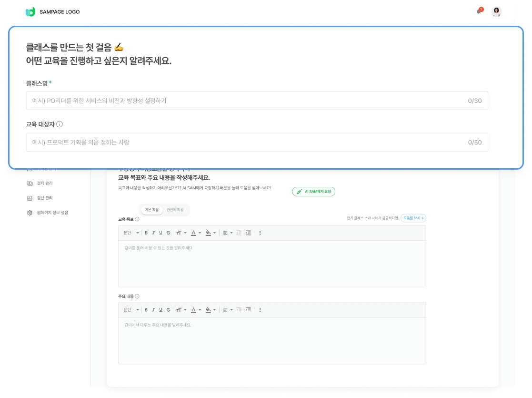The image size is (532, 398).
Task: Increase indent in the 주요 내용 editor
Action: (x=248, y=310)
